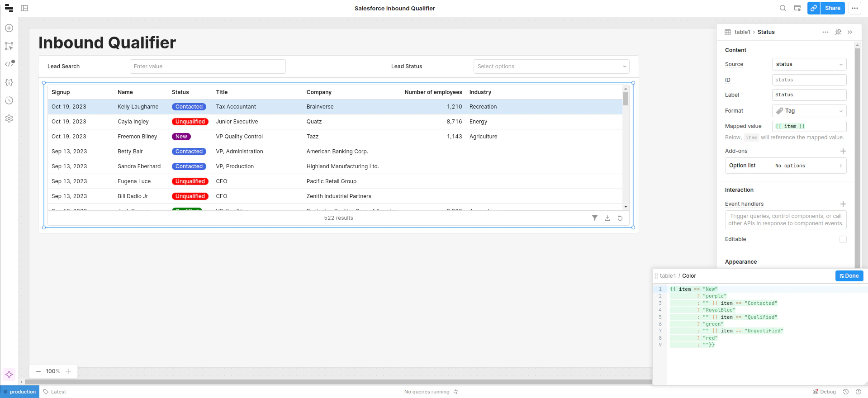Click Cayla Ingley's Unqualified tag
The height and width of the screenshot is (398, 868).
(x=190, y=122)
